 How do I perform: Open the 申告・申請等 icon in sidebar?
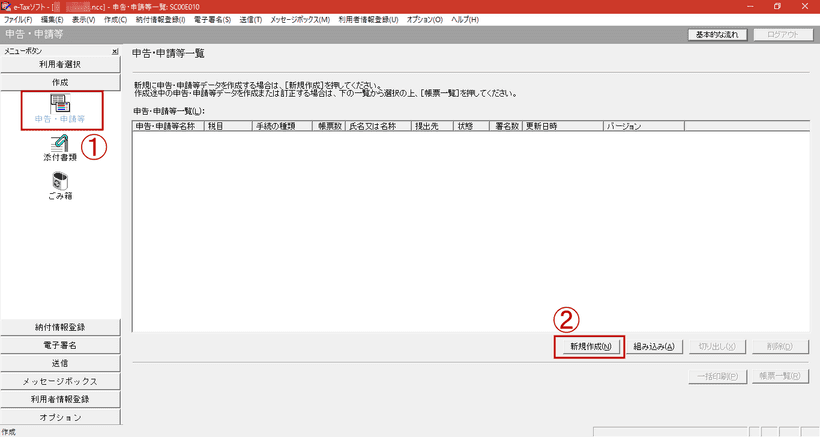click(60, 109)
